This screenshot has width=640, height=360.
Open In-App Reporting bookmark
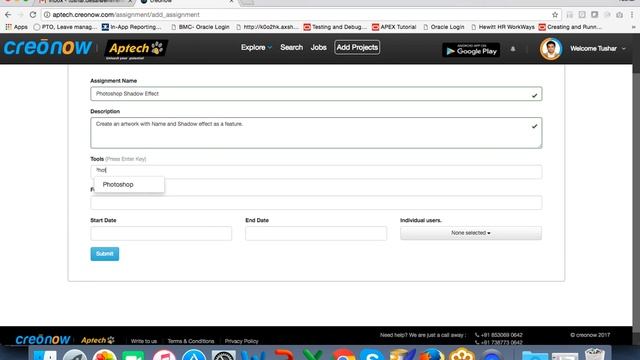pyautogui.click(x=131, y=27)
